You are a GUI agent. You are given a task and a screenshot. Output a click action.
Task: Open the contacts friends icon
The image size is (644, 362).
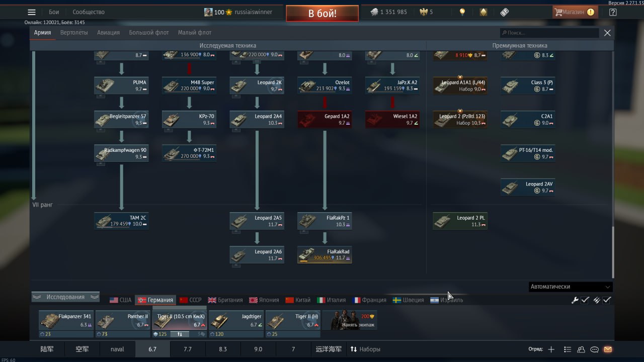[581, 349]
